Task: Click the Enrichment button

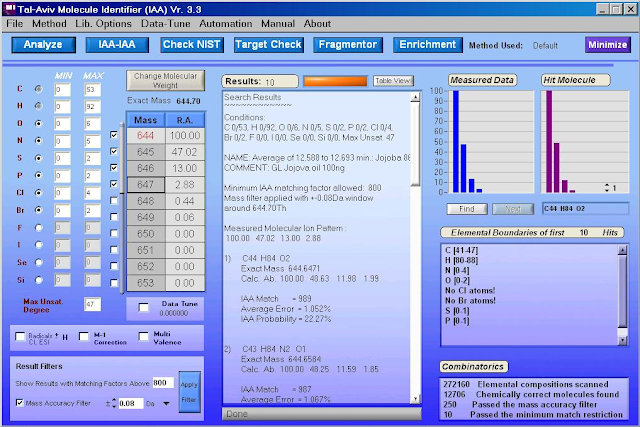Action: [x=428, y=44]
